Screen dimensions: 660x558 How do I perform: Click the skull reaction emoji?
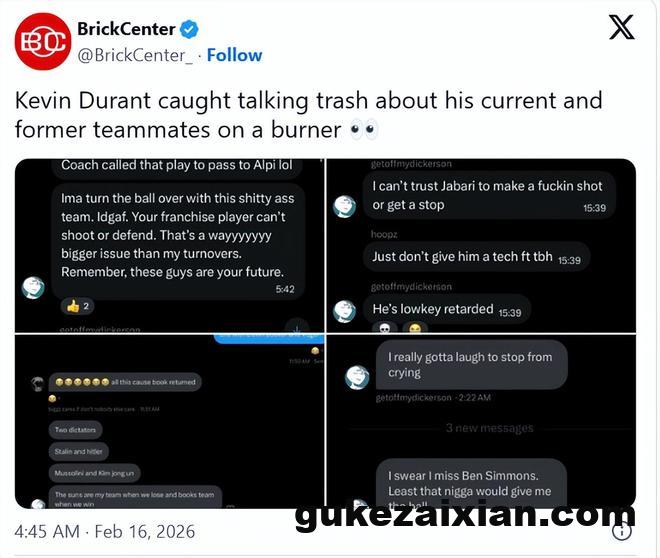click(385, 328)
